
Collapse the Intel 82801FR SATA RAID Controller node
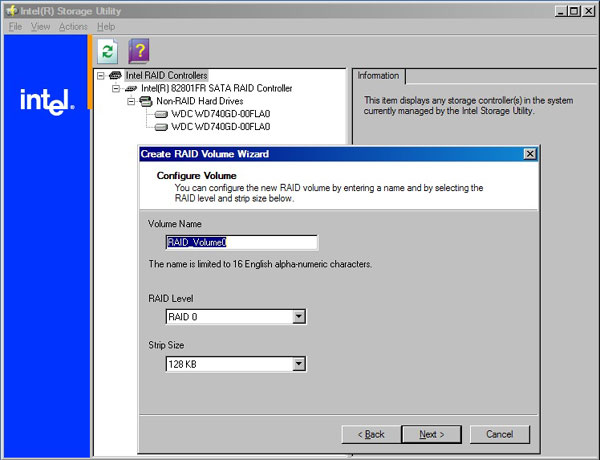coord(116,88)
